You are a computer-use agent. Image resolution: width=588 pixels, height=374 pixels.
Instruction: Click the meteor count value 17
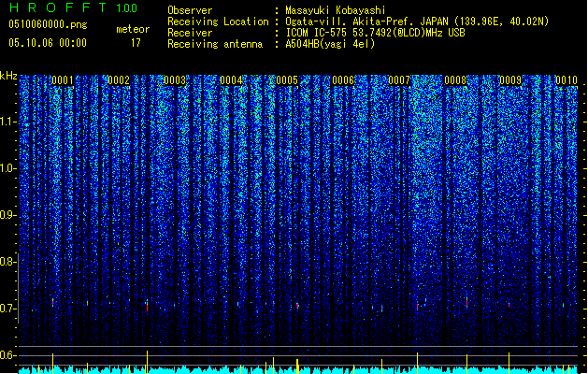click(x=136, y=43)
